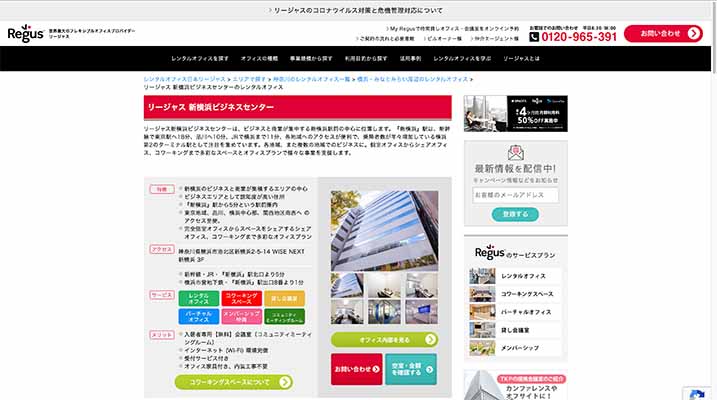Open sidebar コワーキングスペース service plan
The width and height of the screenshot is (717, 400).
[x=515, y=294]
